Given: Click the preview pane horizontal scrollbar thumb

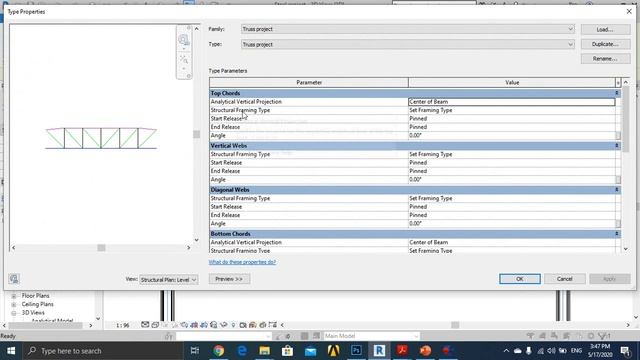Looking at the screenshot, I should pyautogui.click(x=101, y=247).
